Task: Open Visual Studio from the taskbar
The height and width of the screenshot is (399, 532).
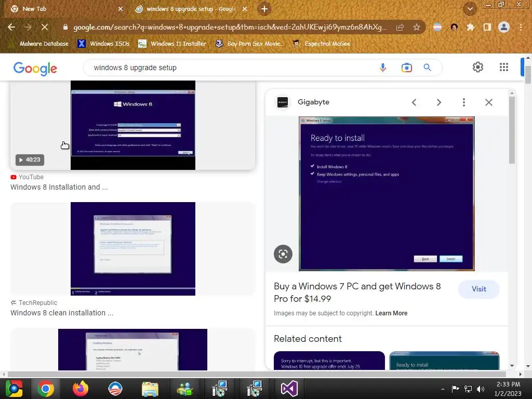Action: coord(289,389)
